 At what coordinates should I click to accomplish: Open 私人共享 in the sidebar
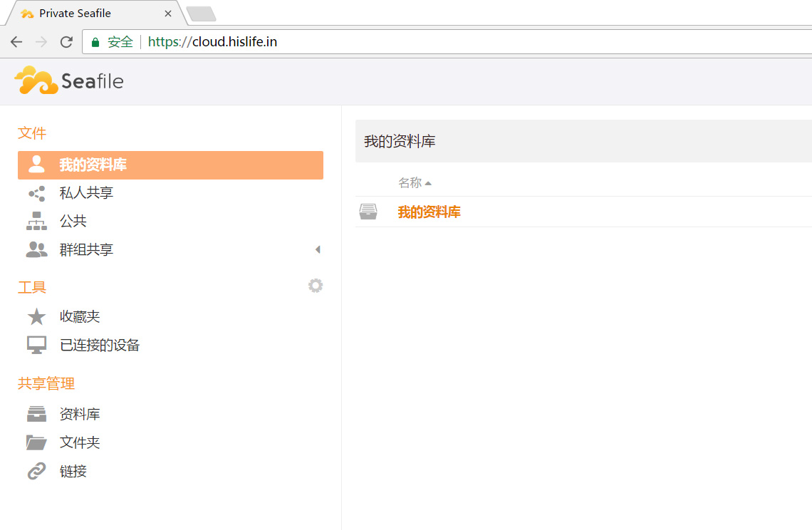point(86,193)
